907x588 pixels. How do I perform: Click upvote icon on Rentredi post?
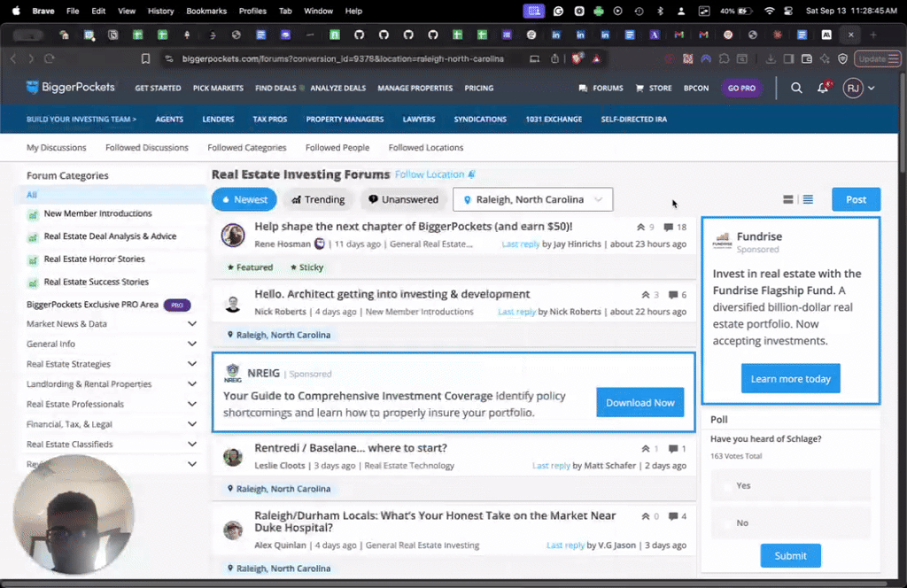pyautogui.click(x=646, y=449)
